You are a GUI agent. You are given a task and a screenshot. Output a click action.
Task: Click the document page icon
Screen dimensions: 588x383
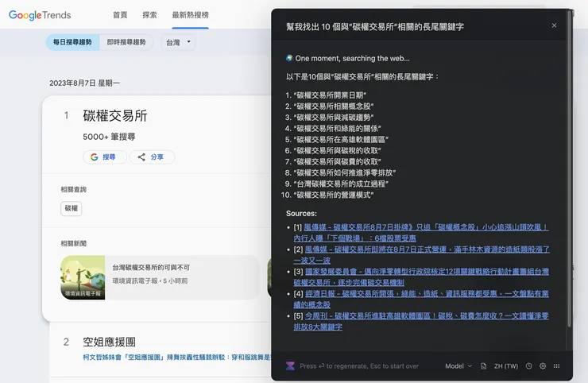483,366
